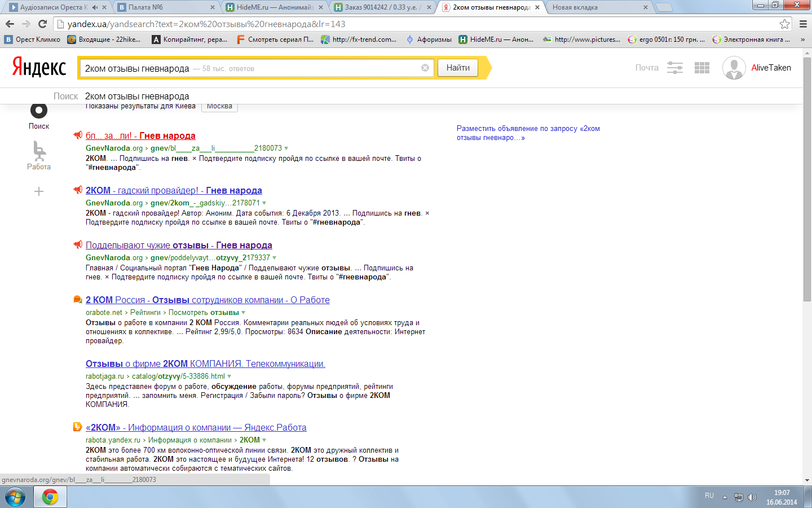
Task: Show hidden tray icons arrow
Action: (725, 497)
